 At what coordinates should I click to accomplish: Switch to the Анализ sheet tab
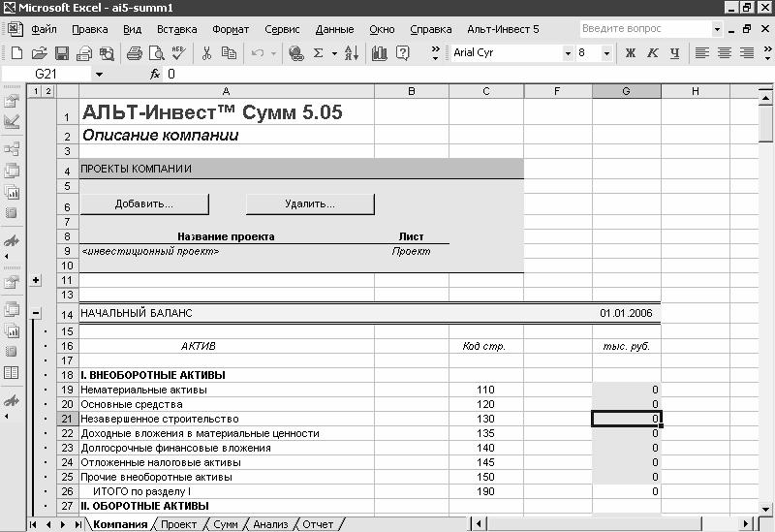[270, 524]
